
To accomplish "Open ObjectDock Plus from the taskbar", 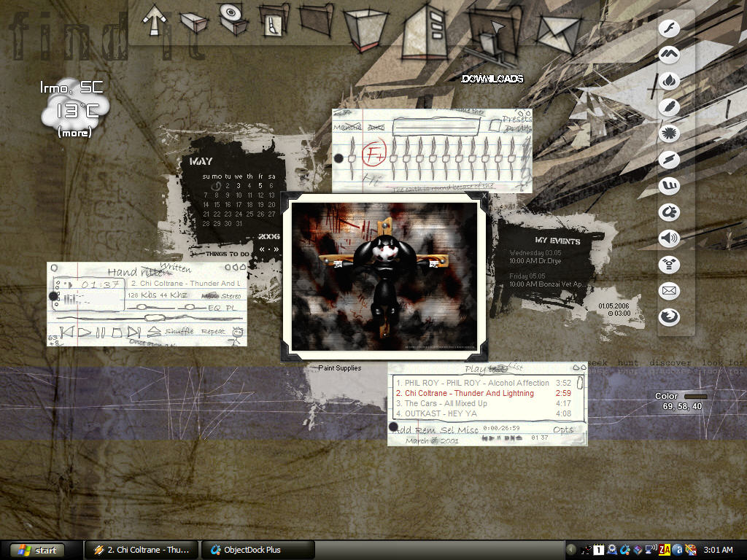I will point(258,550).
